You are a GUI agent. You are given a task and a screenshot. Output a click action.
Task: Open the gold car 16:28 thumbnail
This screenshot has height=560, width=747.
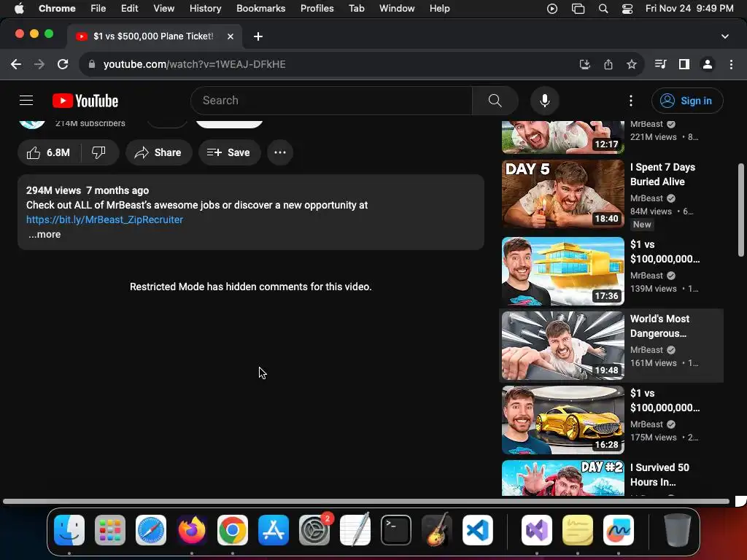563,419
